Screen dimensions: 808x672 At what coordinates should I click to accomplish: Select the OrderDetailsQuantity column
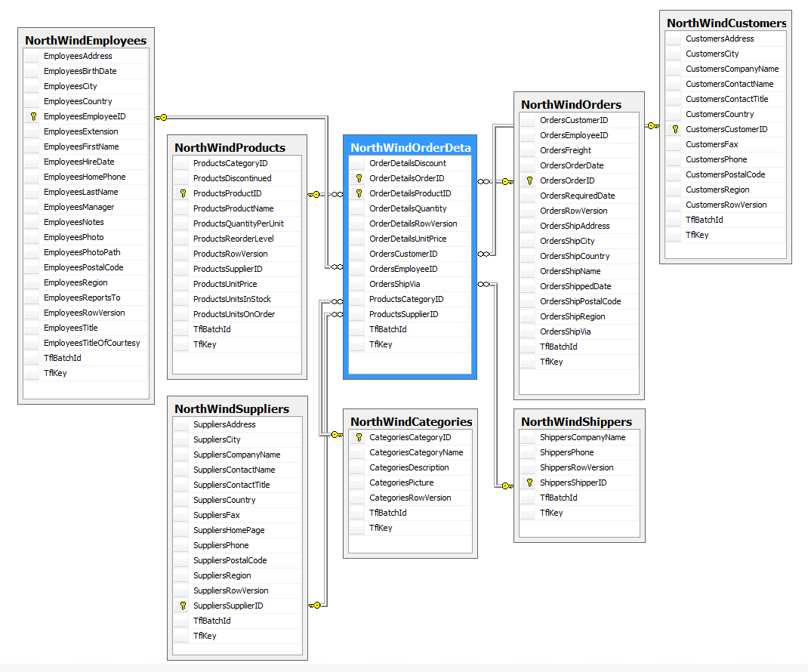point(410,208)
